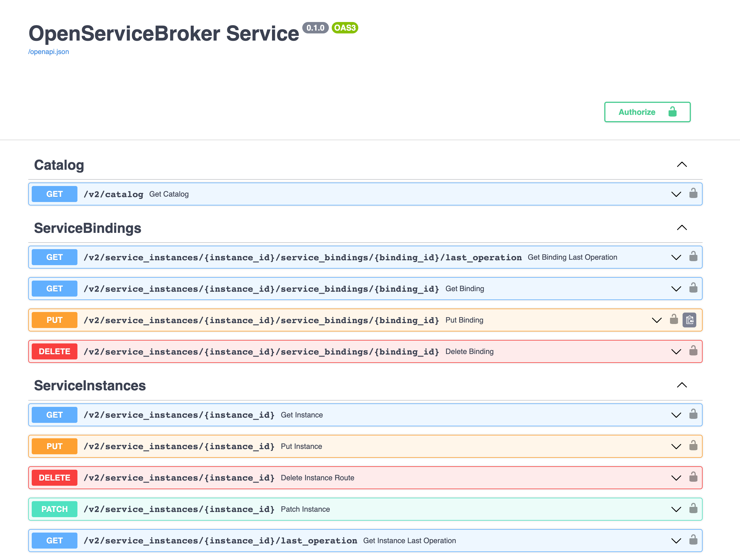Click lock icon on Get Instance Last Operation row
This screenshot has width=740, height=560.
click(693, 540)
